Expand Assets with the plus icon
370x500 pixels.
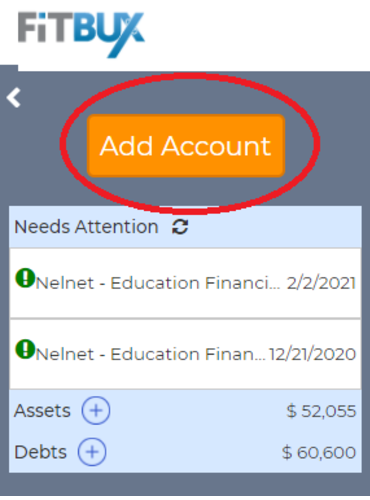coord(96,410)
